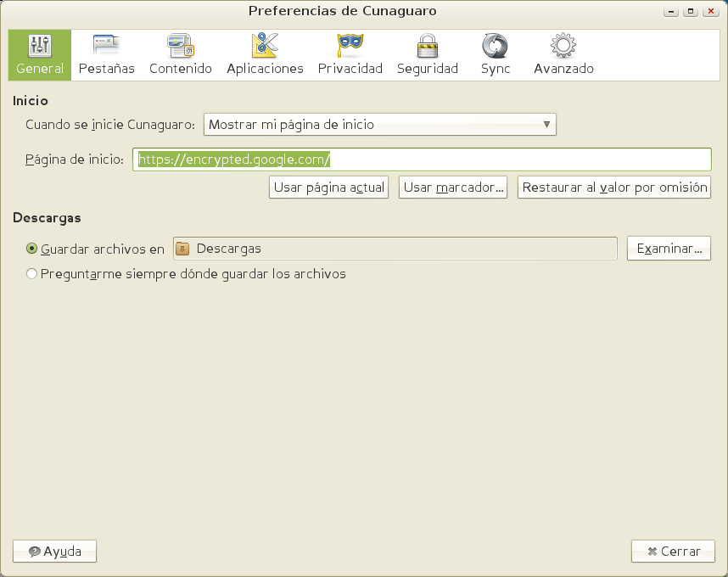Screen dimensions: 728x577
Task: Open the Descargas folder selector
Action: 395,249
